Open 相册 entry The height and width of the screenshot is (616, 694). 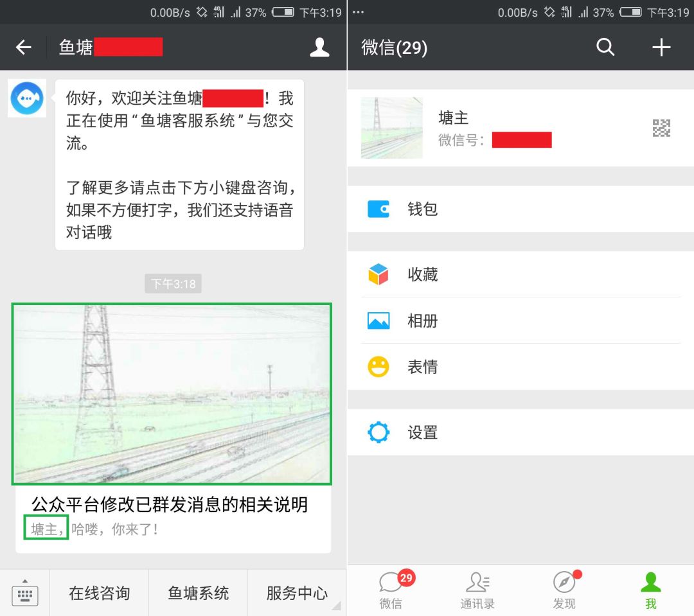click(520, 321)
